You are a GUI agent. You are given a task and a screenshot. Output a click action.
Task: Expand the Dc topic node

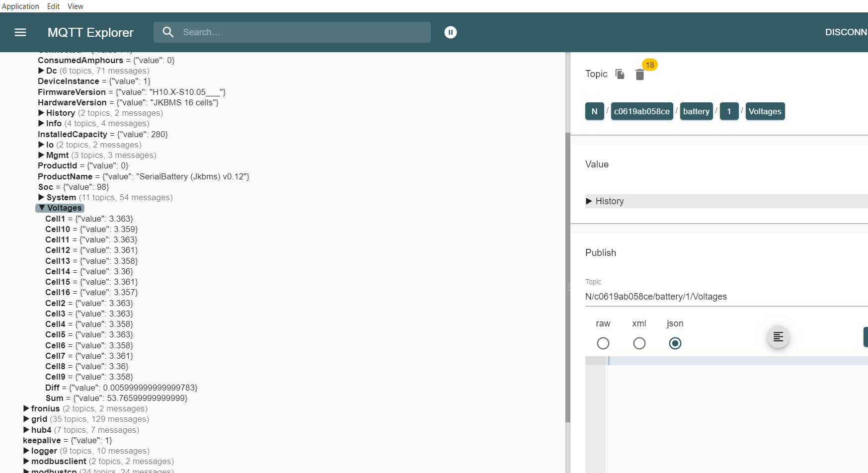point(41,71)
